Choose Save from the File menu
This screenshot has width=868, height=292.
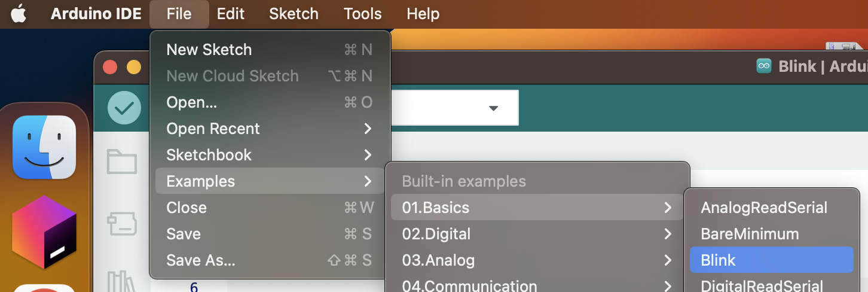click(x=270, y=234)
